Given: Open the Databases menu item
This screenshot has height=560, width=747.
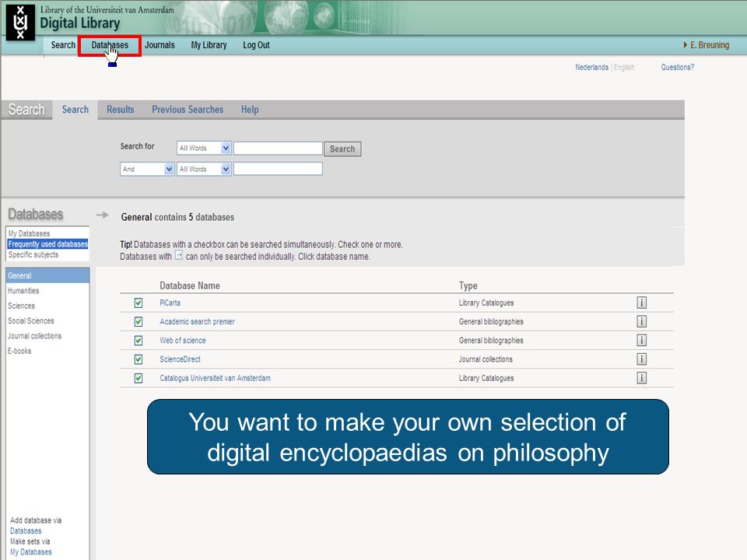Looking at the screenshot, I should tap(110, 45).
